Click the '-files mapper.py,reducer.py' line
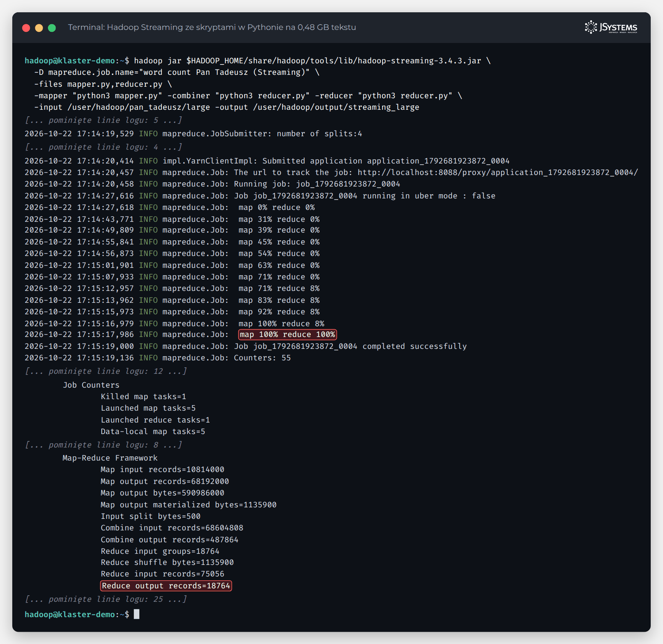This screenshot has height=644, width=663. tap(103, 84)
